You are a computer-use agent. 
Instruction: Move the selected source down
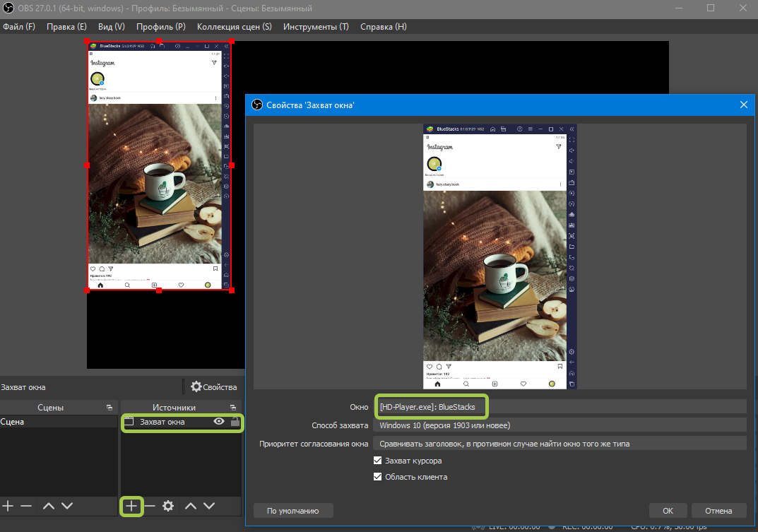[x=209, y=506]
